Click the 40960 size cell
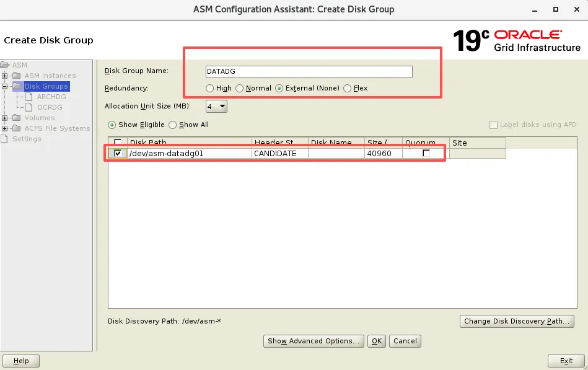 [x=384, y=154]
